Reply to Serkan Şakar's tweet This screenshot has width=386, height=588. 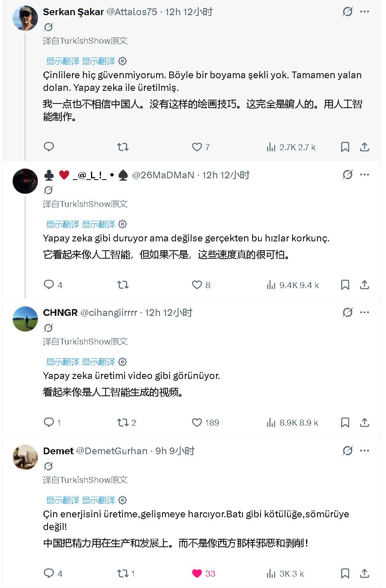coord(49,147)
